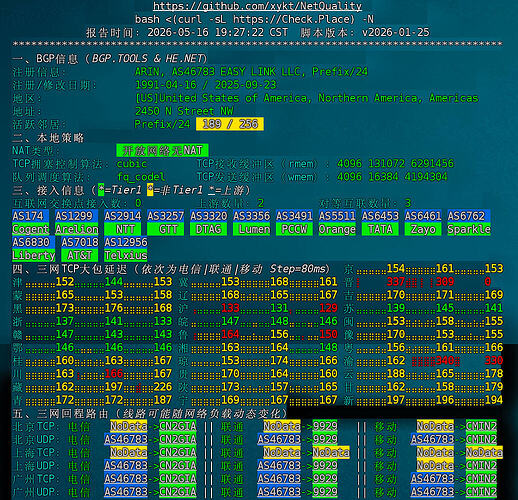Select the red 340 latency value
518x500 pixels.
[445, 361]
